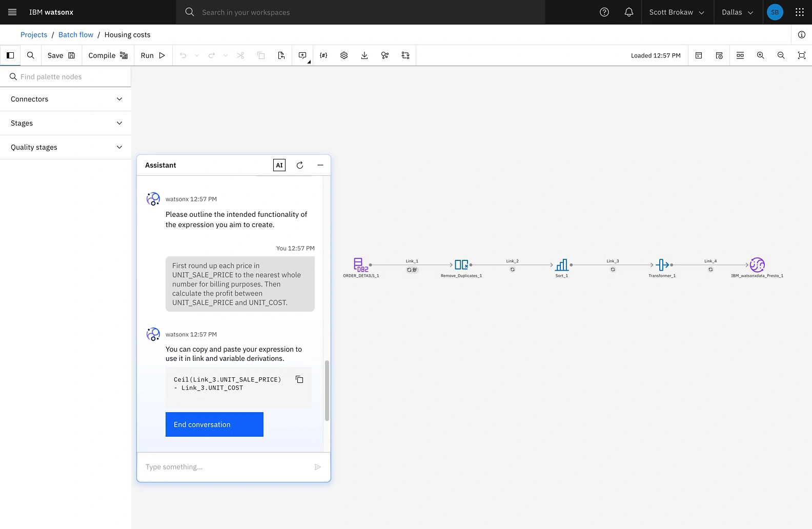Select the ORDER_DETAILS_1 Db2 connector node
This screenshot has height=529, width=812.
pos(360,265)
